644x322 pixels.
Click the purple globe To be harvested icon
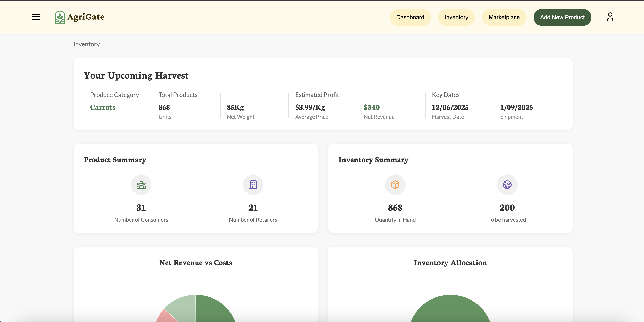click(507, 185)
